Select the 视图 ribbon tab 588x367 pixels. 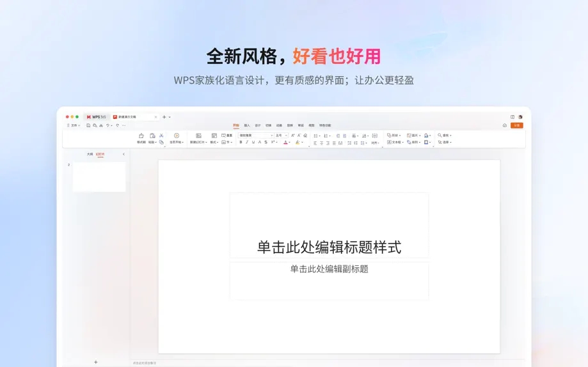311,125
